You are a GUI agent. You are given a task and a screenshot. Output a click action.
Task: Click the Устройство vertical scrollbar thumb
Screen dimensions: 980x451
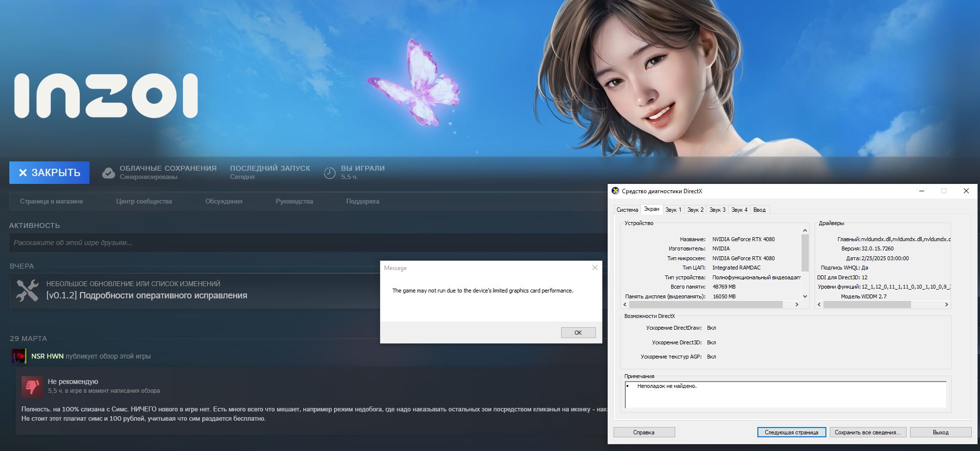(x=805, y=252)
